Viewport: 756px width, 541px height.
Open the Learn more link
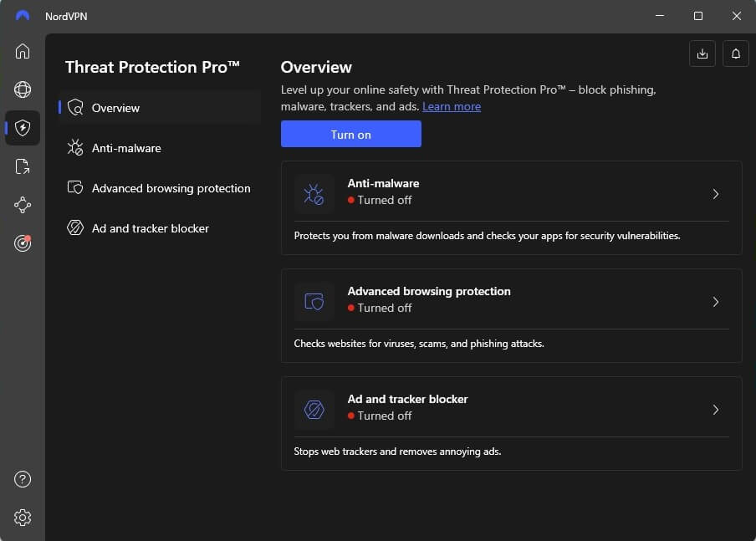452,106
